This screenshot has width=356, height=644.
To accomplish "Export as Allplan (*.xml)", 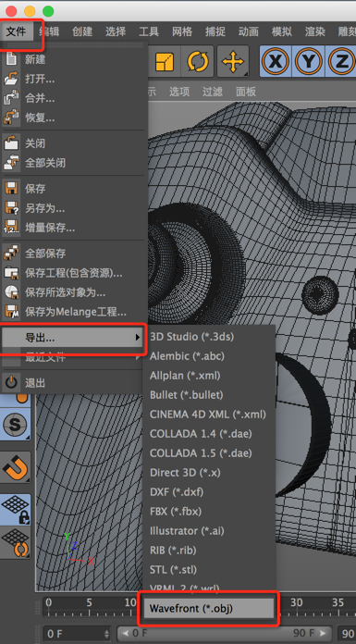I will [x=209, y=376].
